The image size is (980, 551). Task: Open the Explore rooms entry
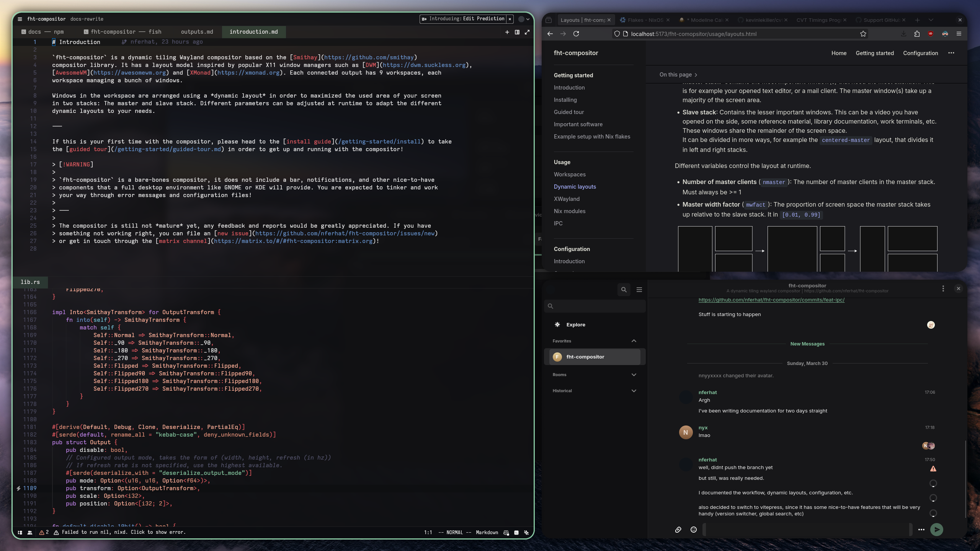[x=595, y=324]
